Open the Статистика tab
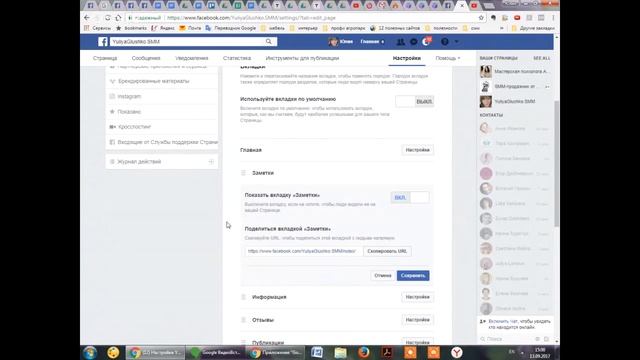 coord(237,58)
